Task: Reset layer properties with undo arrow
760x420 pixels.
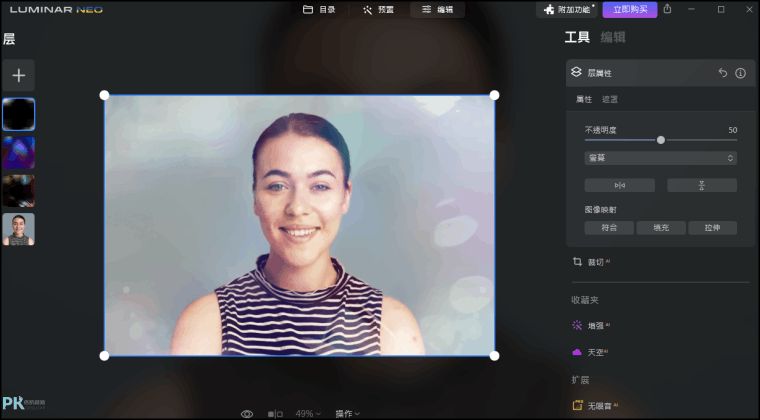Action: tap(723, 73)
